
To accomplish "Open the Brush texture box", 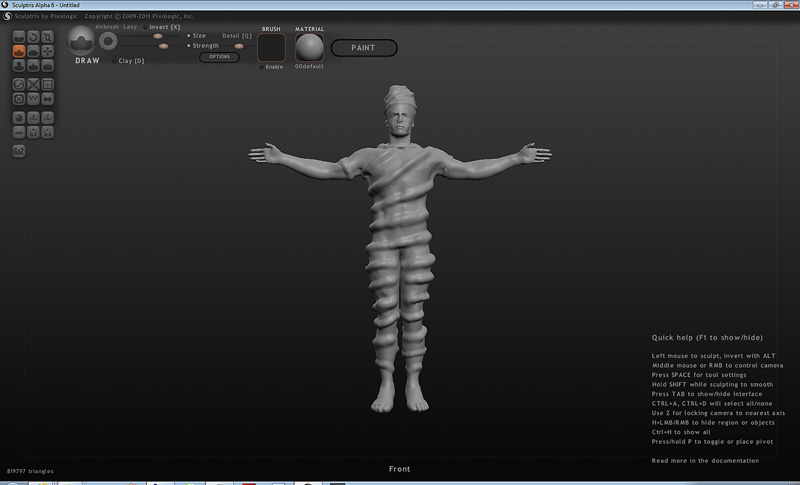I will [271, 48].
